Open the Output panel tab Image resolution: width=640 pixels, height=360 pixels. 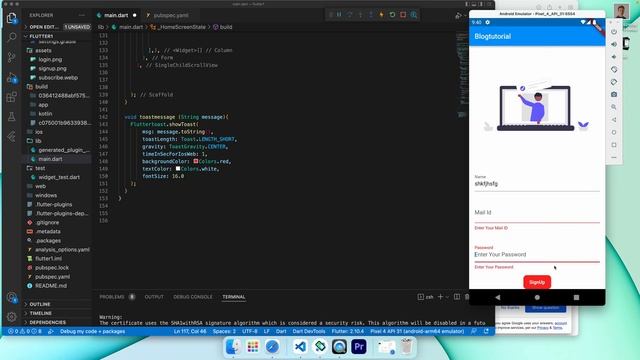(x=154, y=297)
